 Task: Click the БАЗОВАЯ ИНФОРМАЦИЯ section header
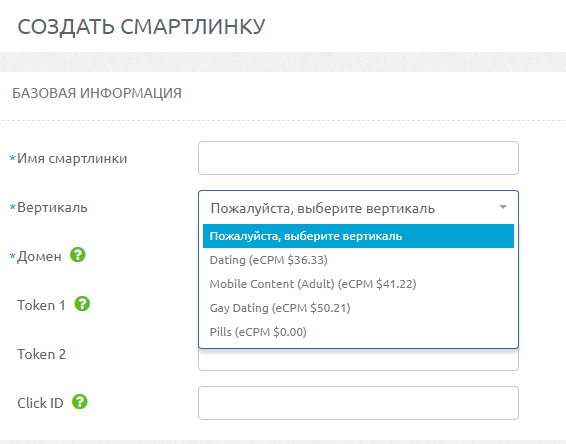97,93
